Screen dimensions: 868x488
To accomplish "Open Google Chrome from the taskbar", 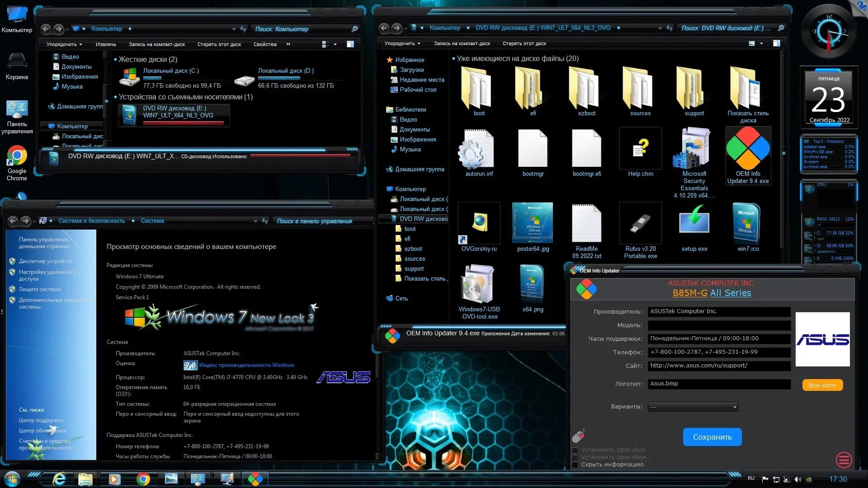I will pos(143,479).
